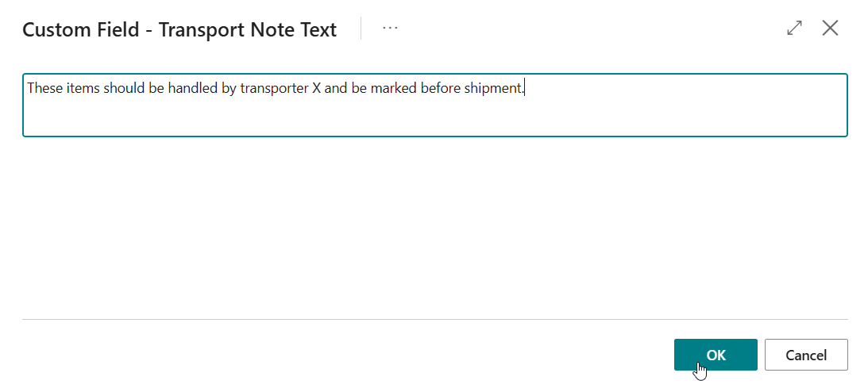Cancel the transport note edit
Screen dimensions: 868x392
tap(806, 355)
